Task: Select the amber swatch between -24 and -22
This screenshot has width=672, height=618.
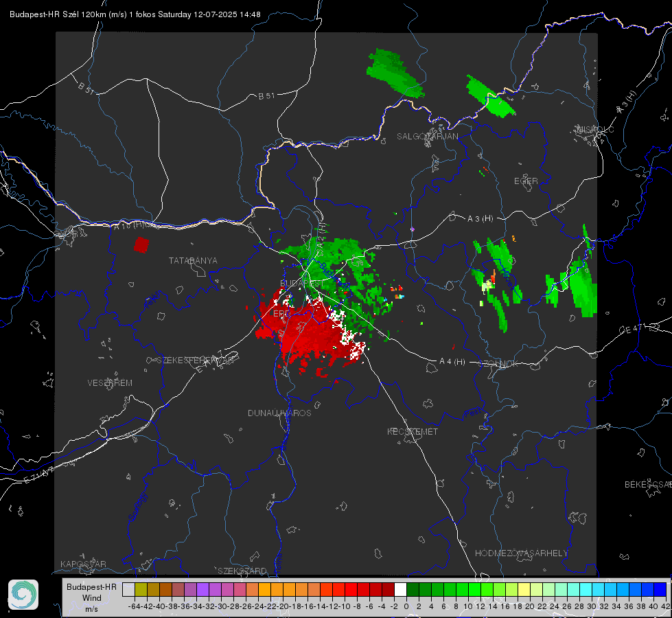Action: point(264,589)
